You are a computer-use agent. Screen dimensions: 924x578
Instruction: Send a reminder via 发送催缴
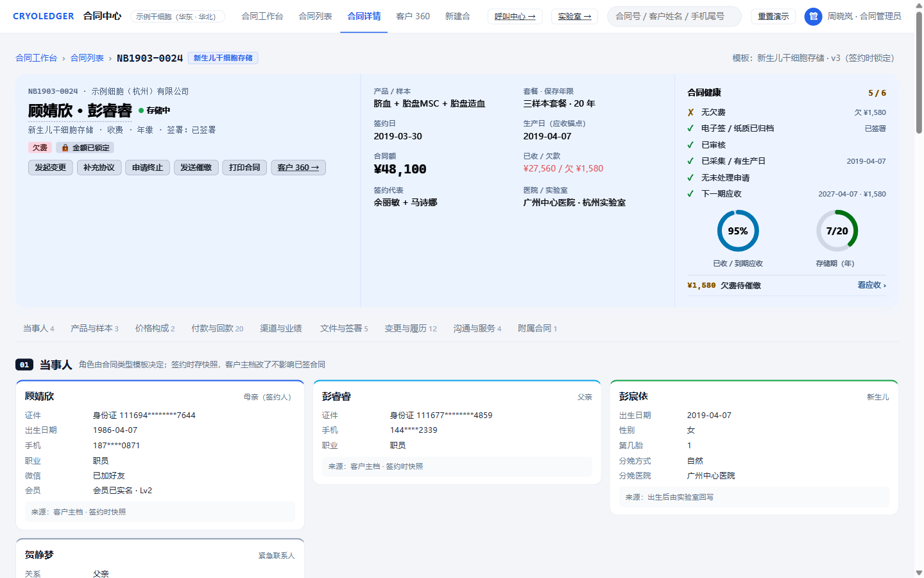click(x=196, y=168)
